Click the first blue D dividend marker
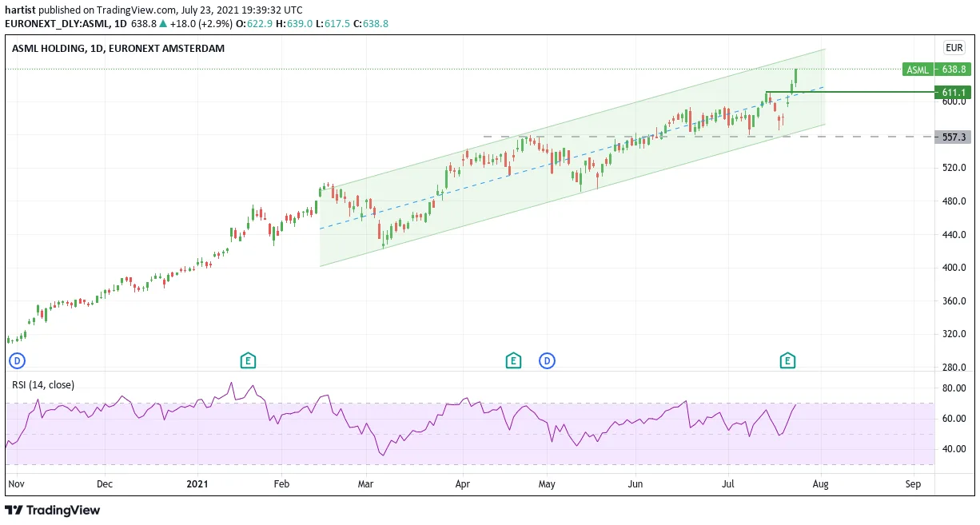This screenshot has width=980, height=525. (x=16, y=361)
